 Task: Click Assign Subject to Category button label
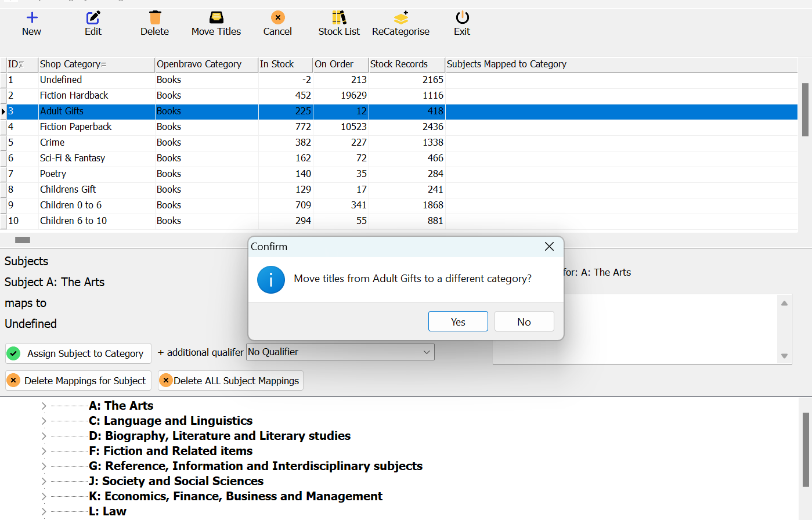(85, 353)
